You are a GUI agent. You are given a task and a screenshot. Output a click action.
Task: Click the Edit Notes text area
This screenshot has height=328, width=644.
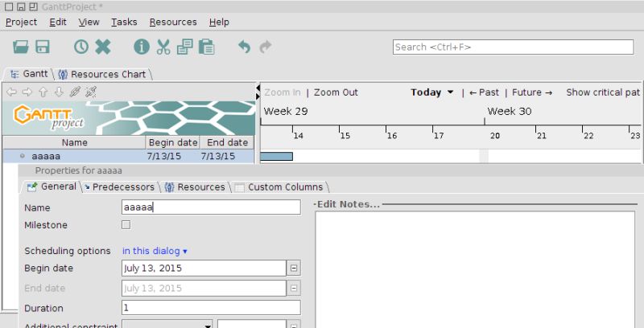click(x=475, y=269)
